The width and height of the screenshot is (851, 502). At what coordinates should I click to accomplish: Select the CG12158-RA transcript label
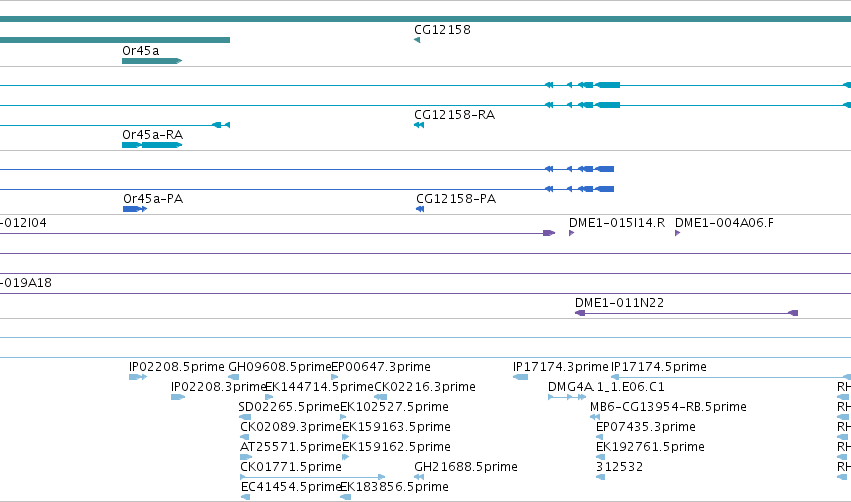(x=454, y=115)
